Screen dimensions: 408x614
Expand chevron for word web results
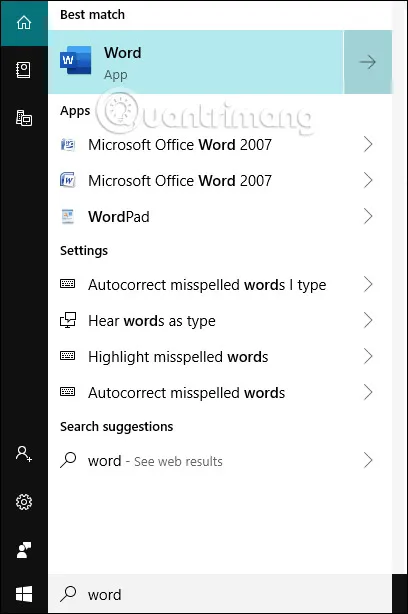pyautogui.click(x=368, y=460)
